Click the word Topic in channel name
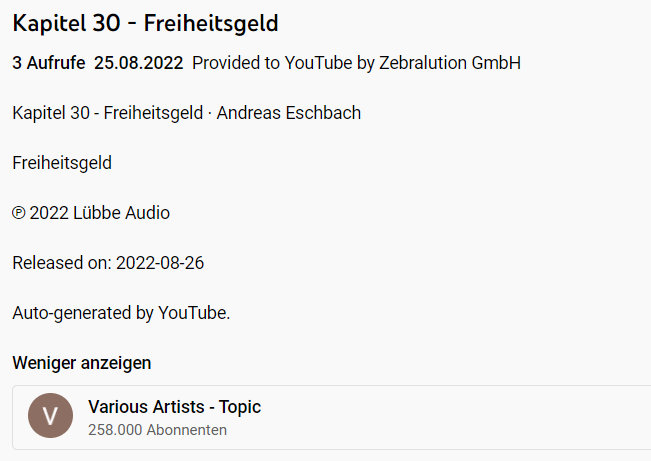 point(238,407)
